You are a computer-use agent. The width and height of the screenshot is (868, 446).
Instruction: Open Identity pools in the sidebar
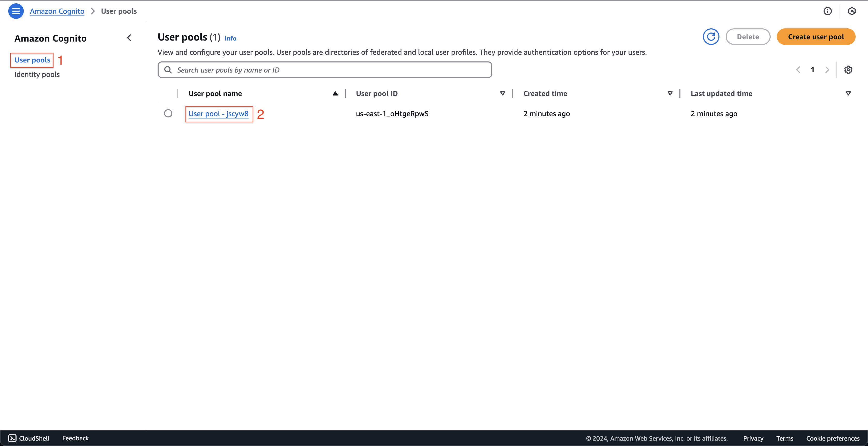coord(37,74)
